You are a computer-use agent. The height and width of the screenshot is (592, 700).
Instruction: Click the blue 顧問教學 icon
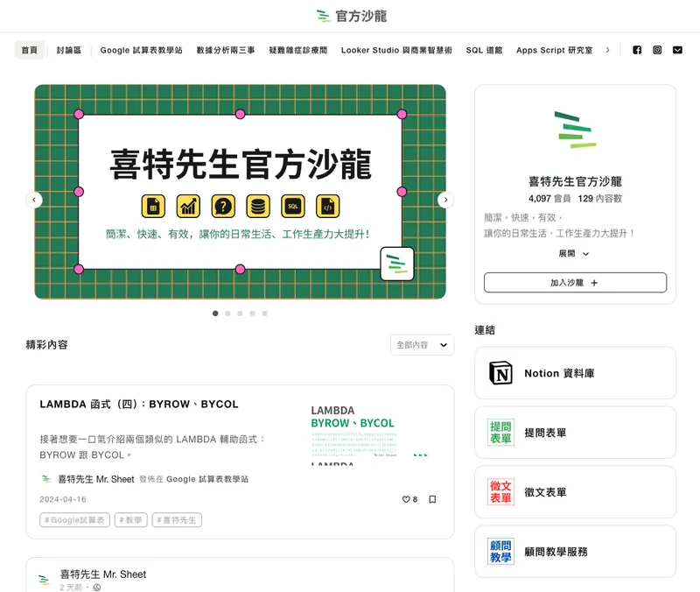pos(500,552)
